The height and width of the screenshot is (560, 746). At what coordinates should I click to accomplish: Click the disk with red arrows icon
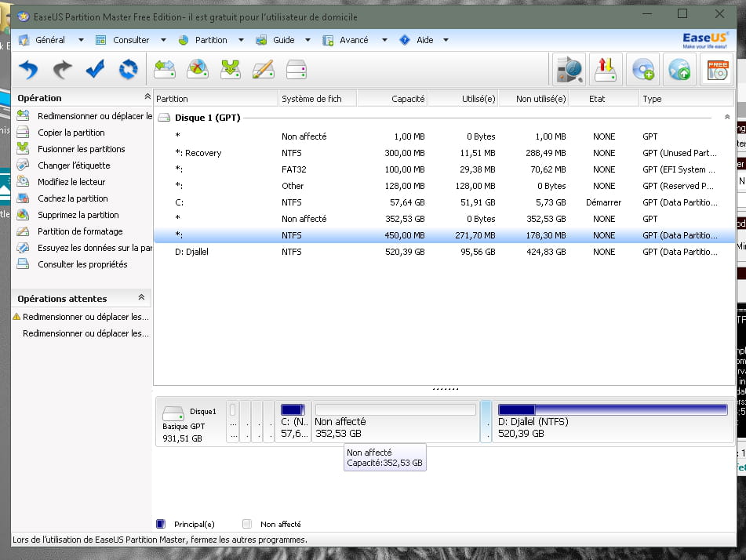(606, 70)
